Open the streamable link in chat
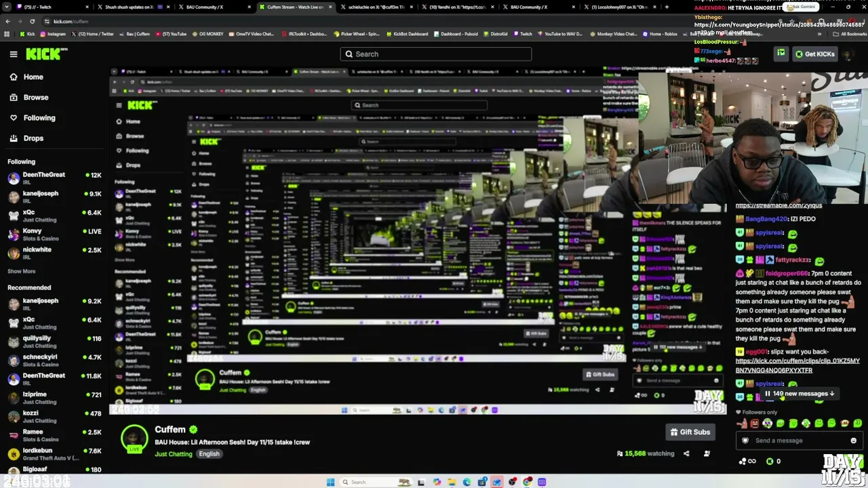Screen dimensions: 868x488 pyautogui.click(x=778, y=205)
